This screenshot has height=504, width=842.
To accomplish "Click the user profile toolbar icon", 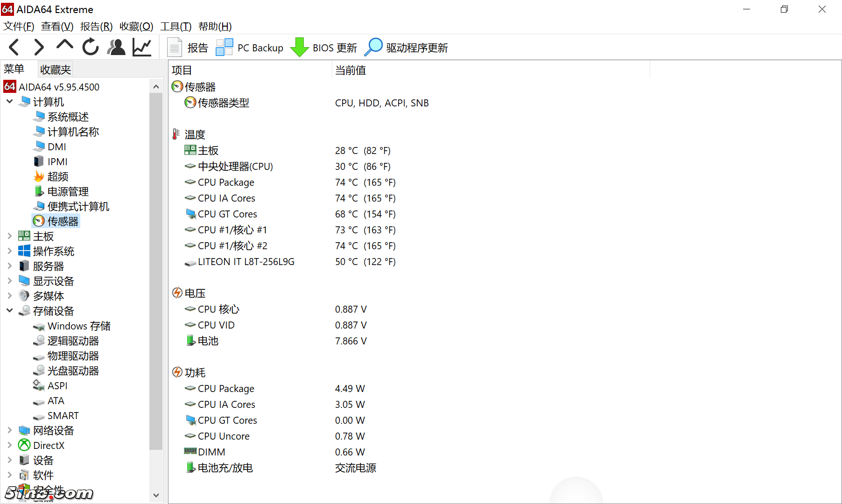I will pyautogui.click(x=116, y=47).
